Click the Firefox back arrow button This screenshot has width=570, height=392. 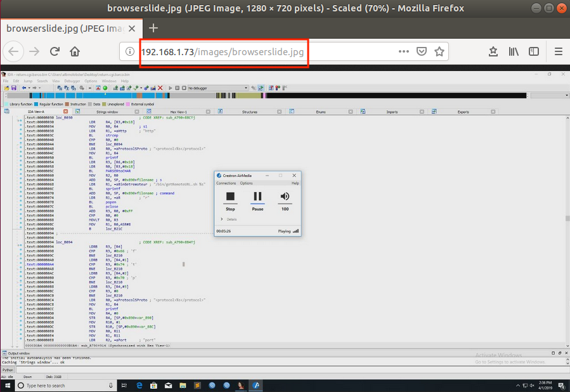point(15,52)
